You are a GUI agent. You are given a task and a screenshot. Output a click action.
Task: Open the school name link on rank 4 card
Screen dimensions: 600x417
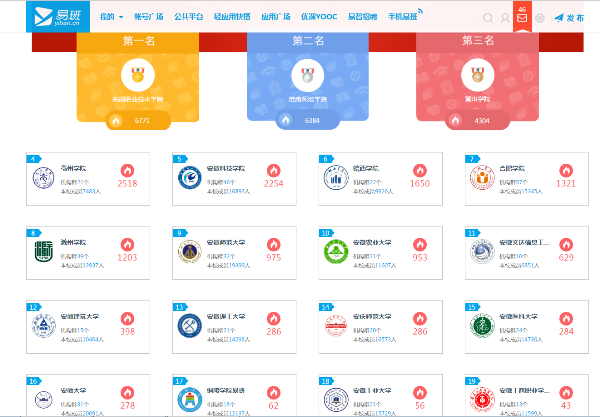73,168
